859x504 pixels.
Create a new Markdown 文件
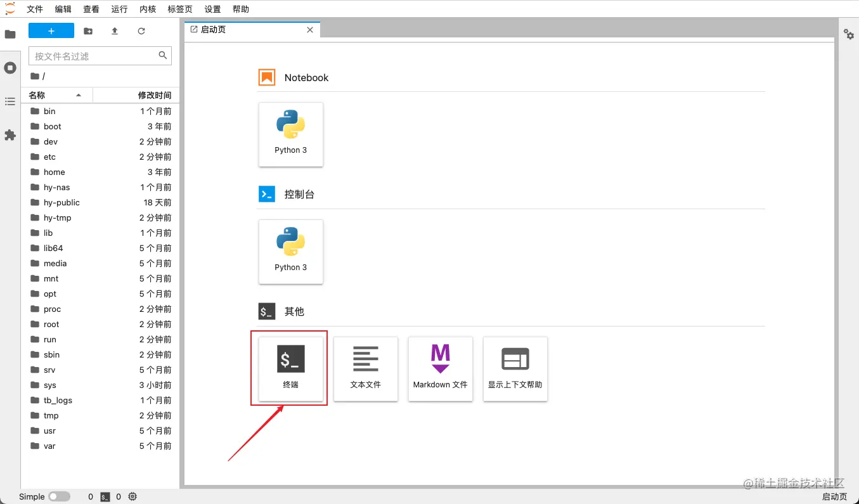441,369
